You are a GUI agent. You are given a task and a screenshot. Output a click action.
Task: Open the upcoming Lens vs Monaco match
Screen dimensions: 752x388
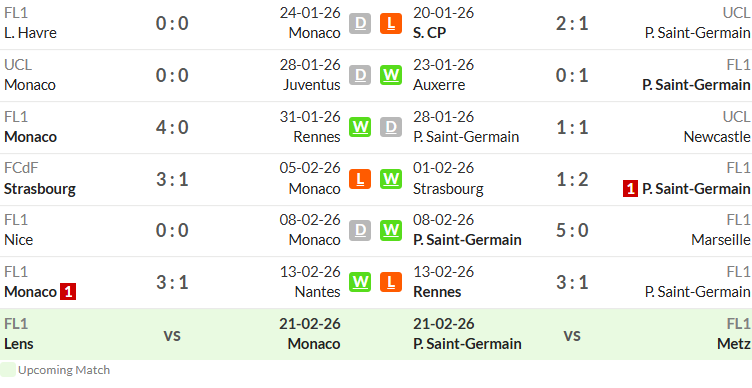pos(172,334)
